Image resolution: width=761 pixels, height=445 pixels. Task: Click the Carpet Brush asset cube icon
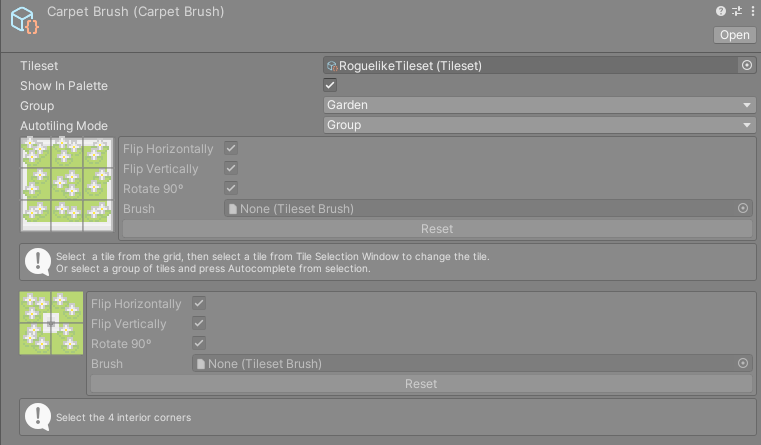[x=24, y=21]
